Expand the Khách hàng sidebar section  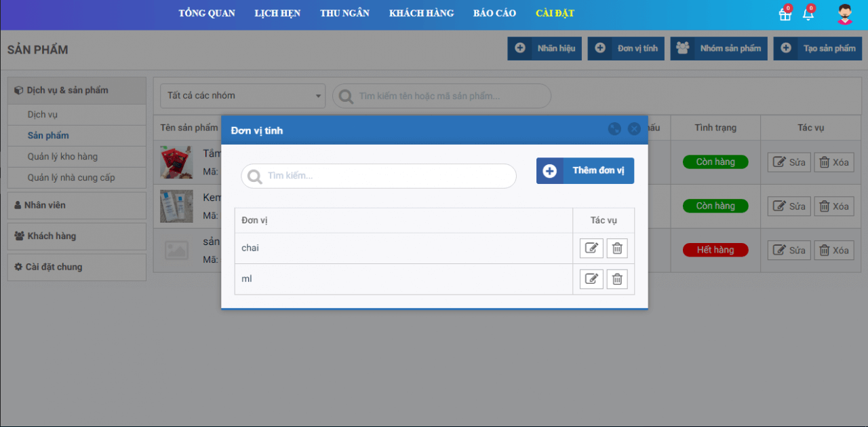(x=77, y=236)
